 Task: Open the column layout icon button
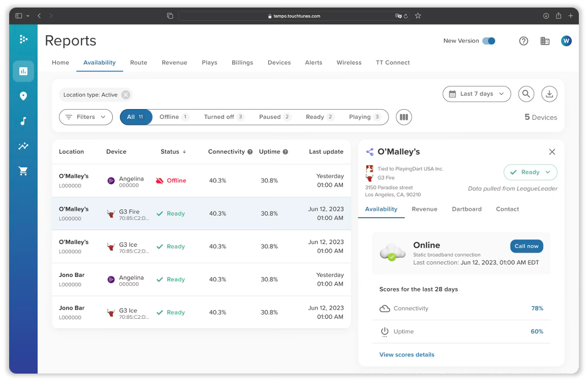pos(404,117)
